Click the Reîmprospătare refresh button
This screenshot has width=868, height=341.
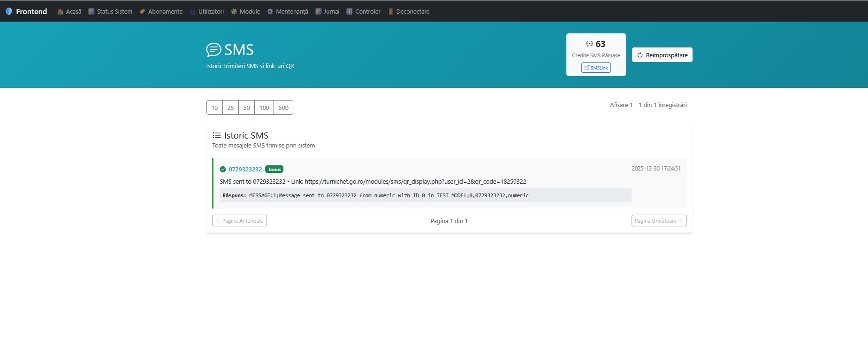(662, 55)
